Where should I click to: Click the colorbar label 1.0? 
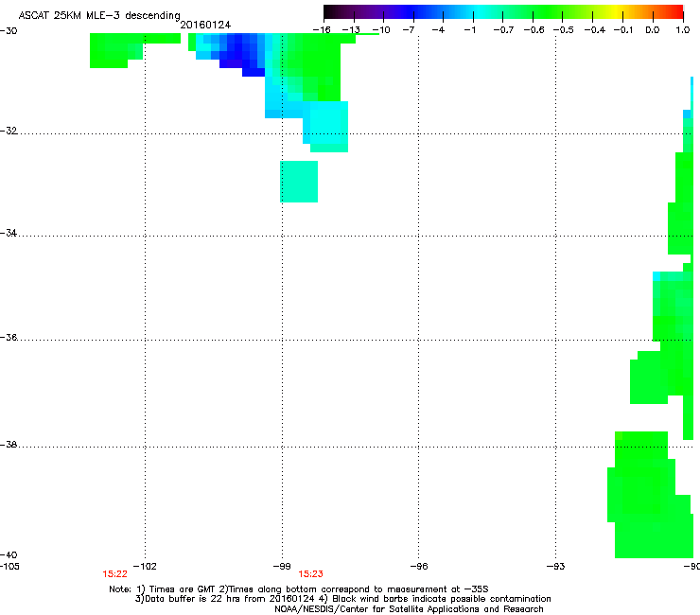683,30
